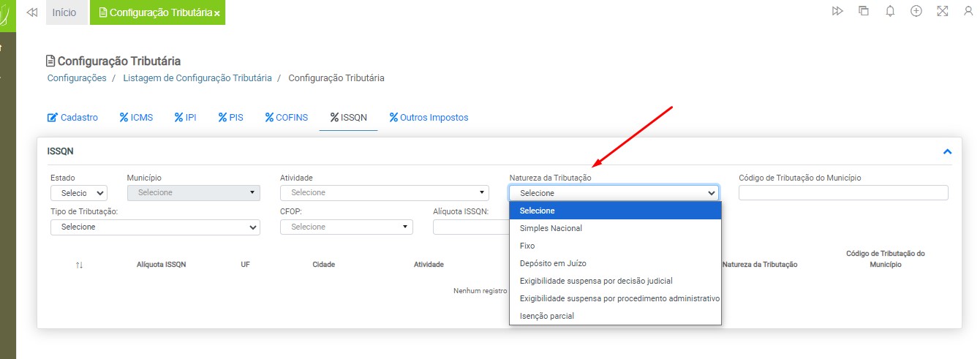Collapse the ISSQN panel with the chevron
The height and width of the screenshot is (359, 980).
947,151
